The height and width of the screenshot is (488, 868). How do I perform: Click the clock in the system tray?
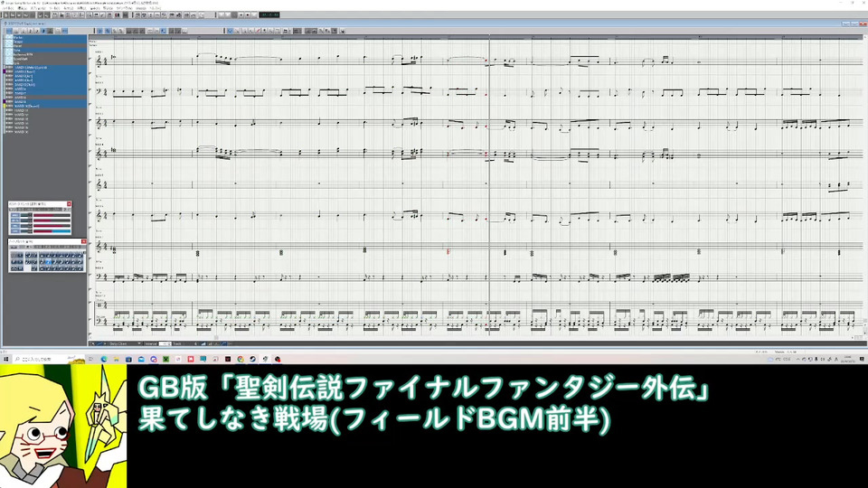(847, 359)
